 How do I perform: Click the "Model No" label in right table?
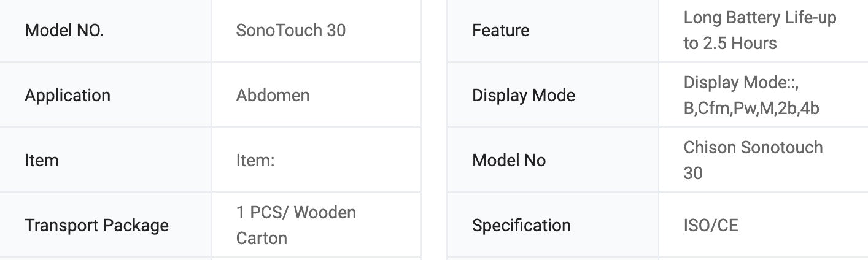(x=508, y=161)
